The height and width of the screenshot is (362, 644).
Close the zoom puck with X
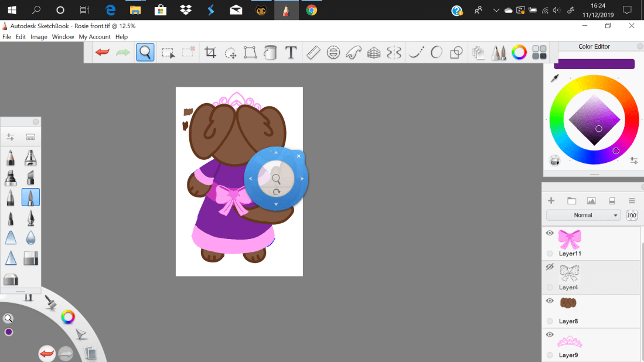298,156
